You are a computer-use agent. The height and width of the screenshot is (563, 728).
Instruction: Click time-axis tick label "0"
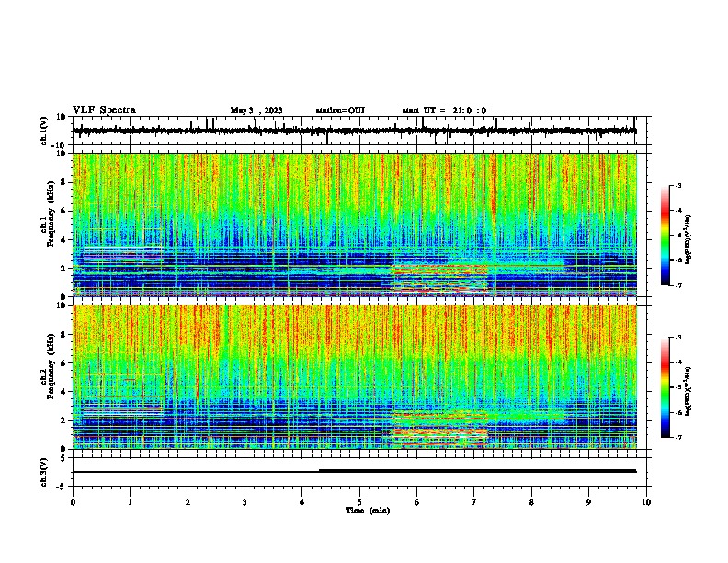pos(73,502)
